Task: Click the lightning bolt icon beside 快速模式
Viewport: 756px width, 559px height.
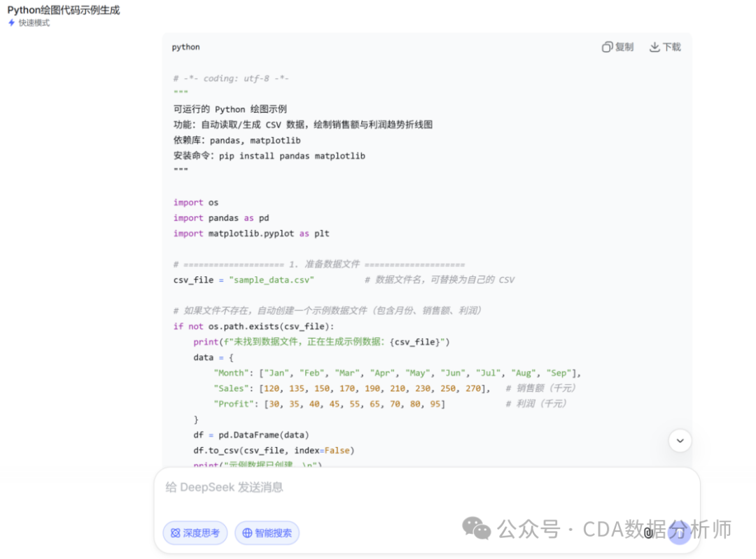Action: (x=12, y=22)
